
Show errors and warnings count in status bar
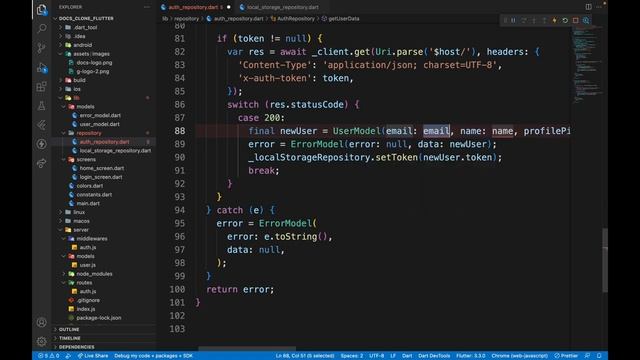tap(49, 356)
